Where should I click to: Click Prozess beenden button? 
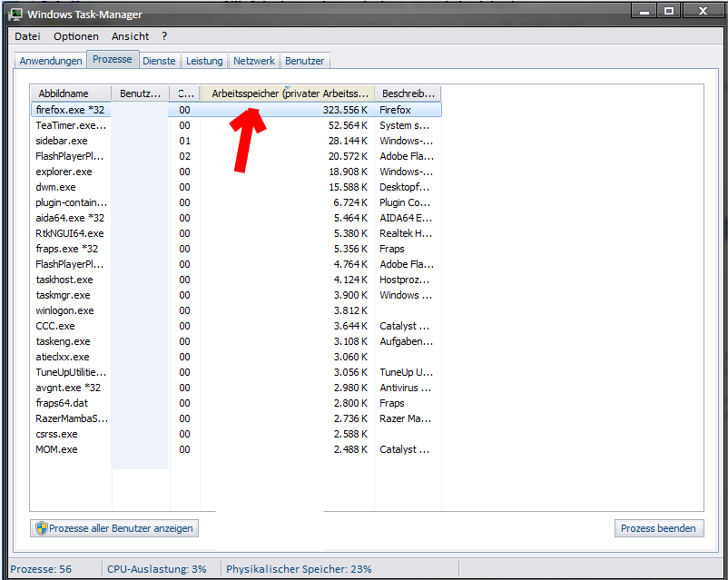coord(658,528)
